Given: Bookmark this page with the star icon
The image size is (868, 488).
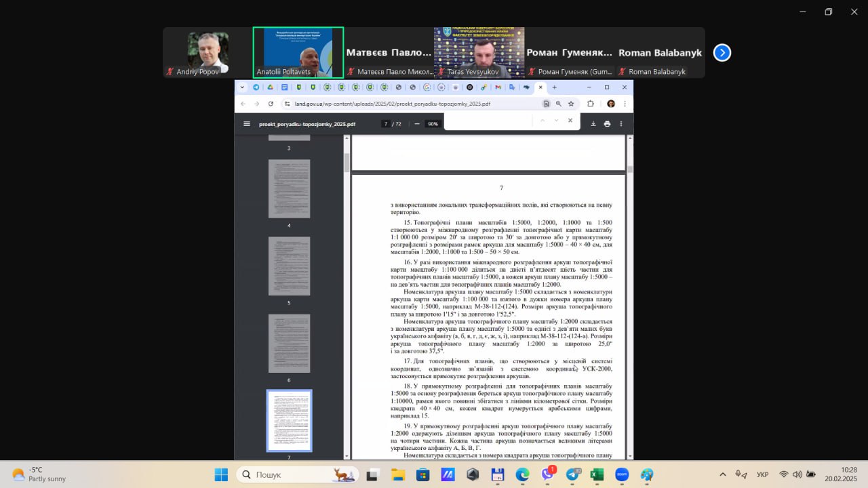Looking at the screenshot, I should [x=571, y=104].
